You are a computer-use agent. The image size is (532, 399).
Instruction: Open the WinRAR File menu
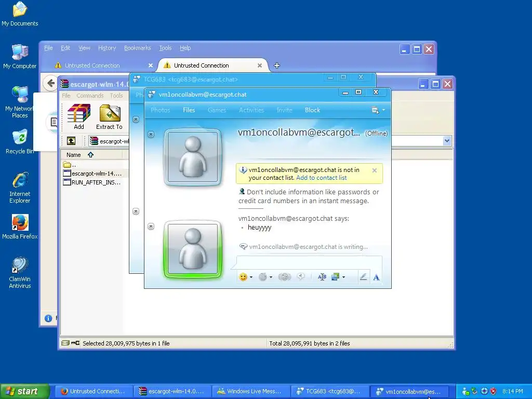[x=66, y=96]
